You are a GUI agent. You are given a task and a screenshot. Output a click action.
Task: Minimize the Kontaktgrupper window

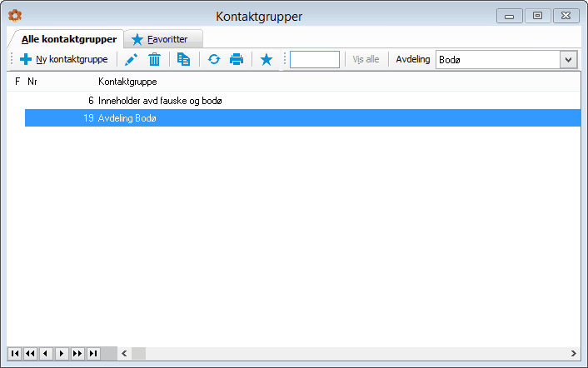[509, 16]
